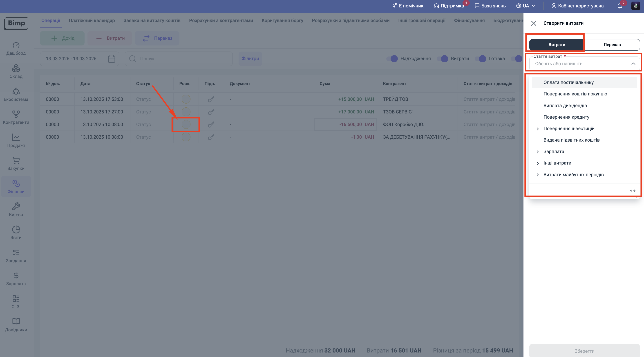Toggle the Готівка switch
Image resolution: width=644 pixels, height=357 pixels.
pos(481,59)
